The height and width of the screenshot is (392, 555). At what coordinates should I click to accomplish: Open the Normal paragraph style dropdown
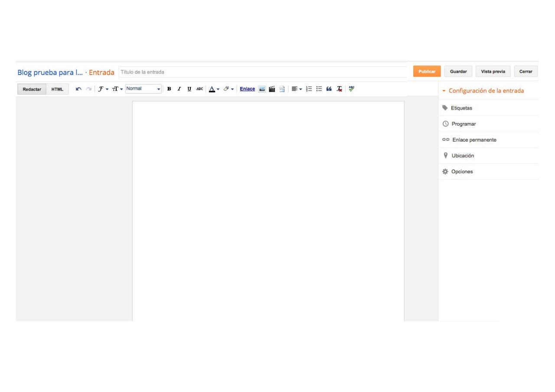(144, 89)
